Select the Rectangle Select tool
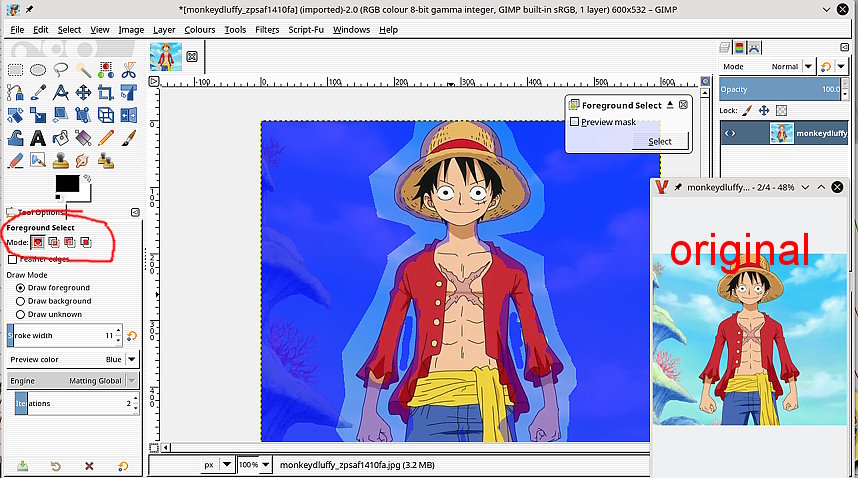Viewport: 858px width, 478px height. pyautogui.click(x=15, y=70)
